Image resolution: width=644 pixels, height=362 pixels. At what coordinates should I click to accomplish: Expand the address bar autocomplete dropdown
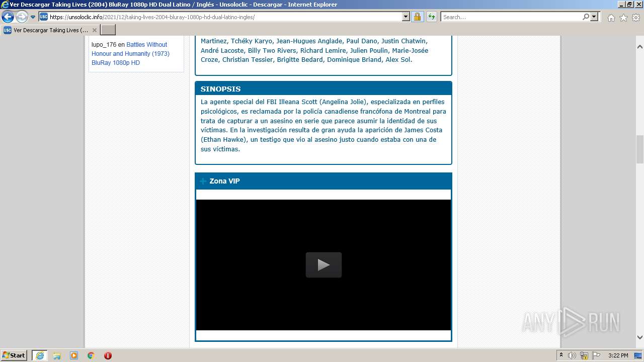coord(406,17)
